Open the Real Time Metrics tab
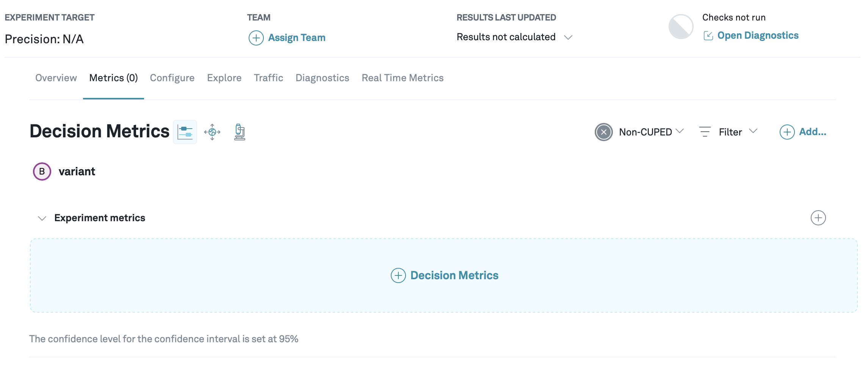 point(403,78)
